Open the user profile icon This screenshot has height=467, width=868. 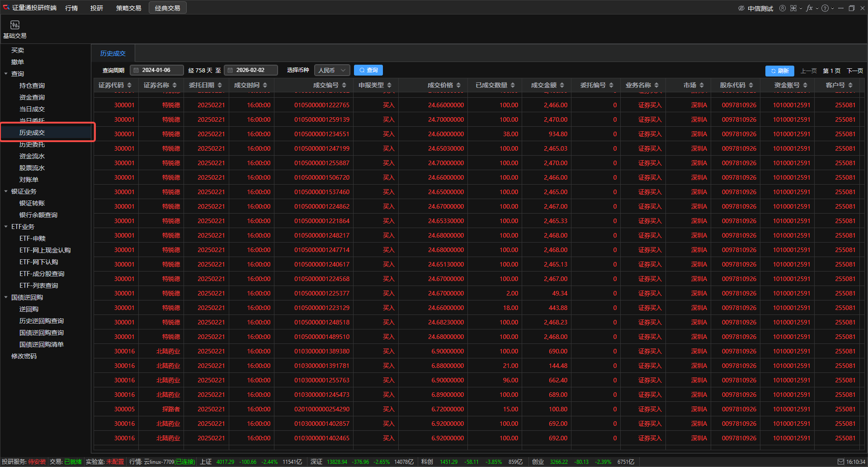(x=782, y=8)
